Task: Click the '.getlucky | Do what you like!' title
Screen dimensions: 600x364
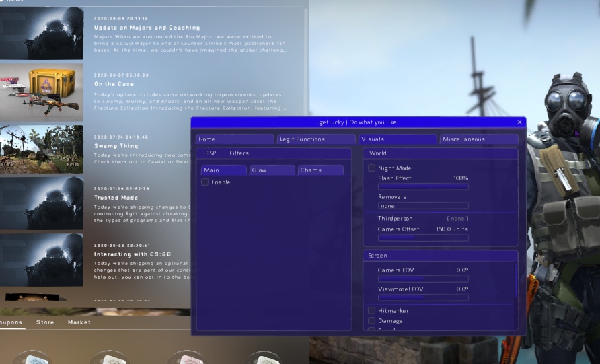Action: (358, 122)
